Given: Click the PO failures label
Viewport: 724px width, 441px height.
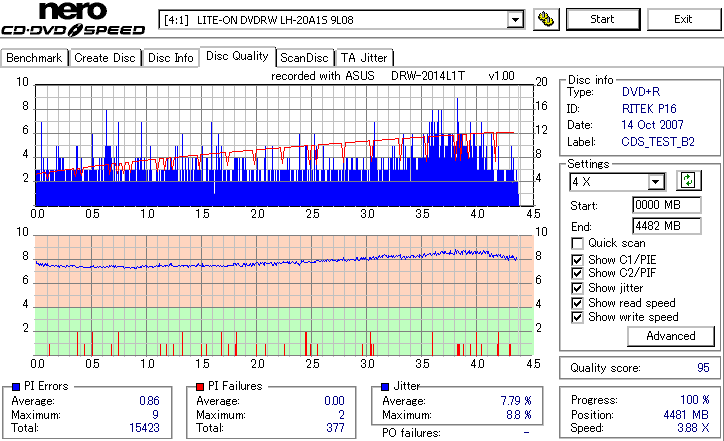Looking at the screenshot, I should tap(411, 433).
